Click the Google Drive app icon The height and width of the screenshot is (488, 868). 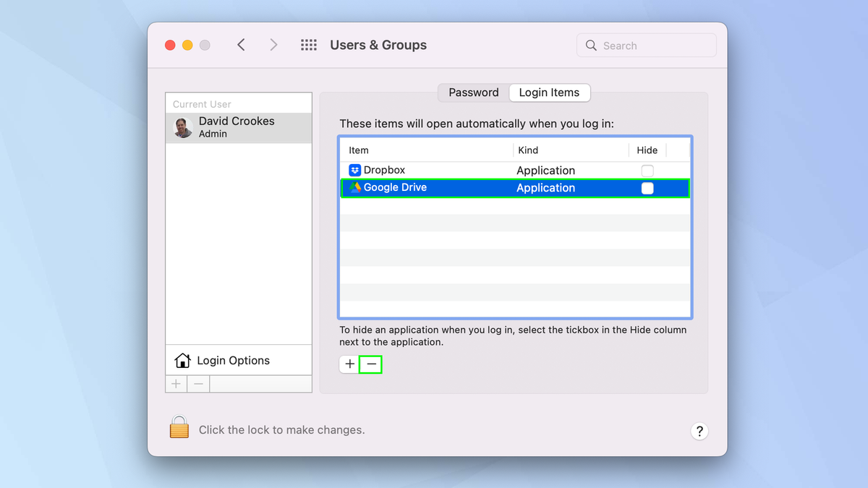tap(354, 187)
